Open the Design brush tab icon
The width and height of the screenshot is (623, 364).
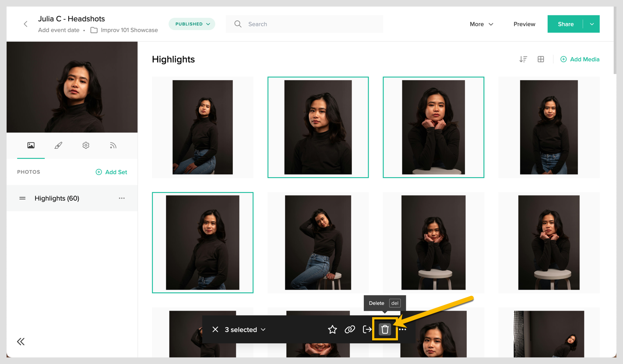(x=58, y=145)
